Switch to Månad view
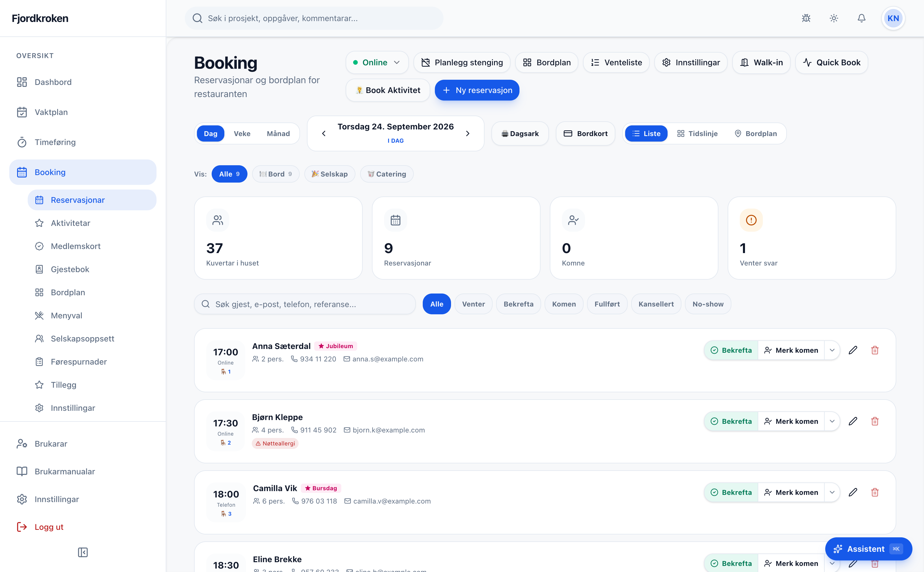Image resolution: width=924 pixels, height=572 pixels. [278, 133]
